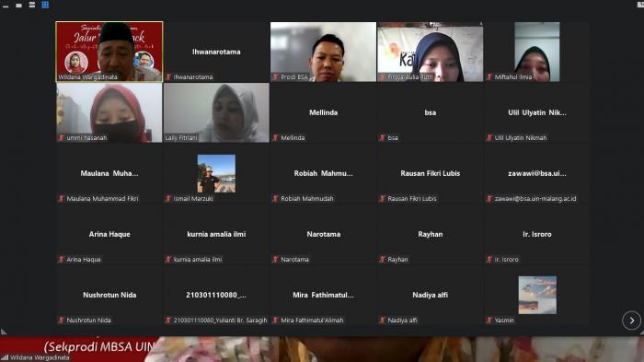The height and width of the screenshot is (362, 644).
Task: Click the minimized video bar icon
Action: 6,6
